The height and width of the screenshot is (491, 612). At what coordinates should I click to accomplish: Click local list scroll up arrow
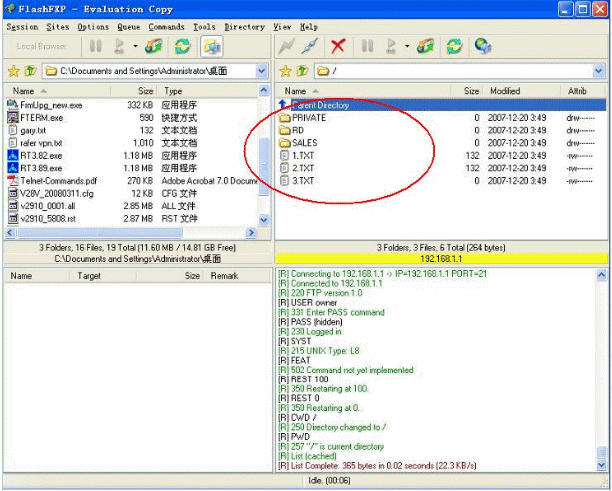264,91
